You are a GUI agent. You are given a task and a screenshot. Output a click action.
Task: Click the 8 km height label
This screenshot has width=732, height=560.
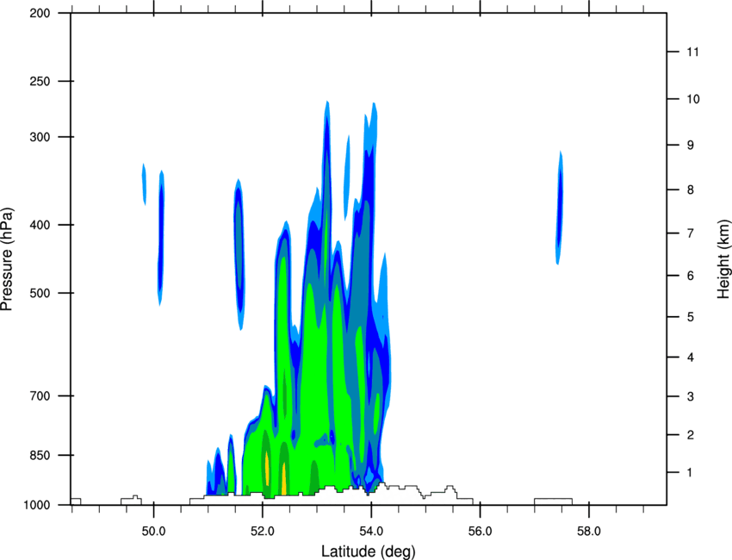690,190
